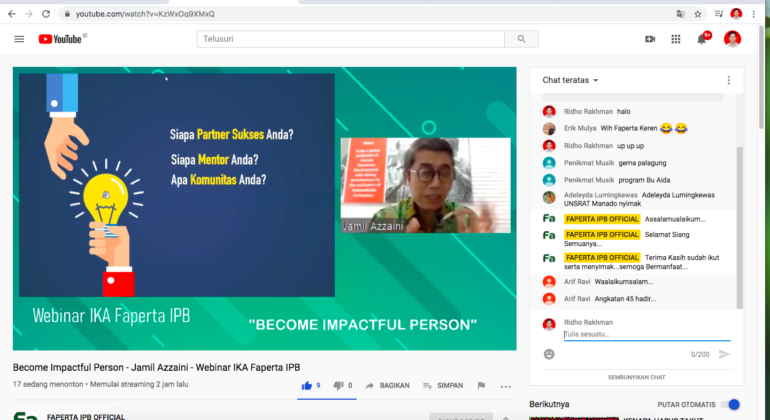Image resolution: width=770 pixels, height=420 pixels.
Task: Focus the 'Tulis sesuatu' chat input
Action: click(647, 335)
